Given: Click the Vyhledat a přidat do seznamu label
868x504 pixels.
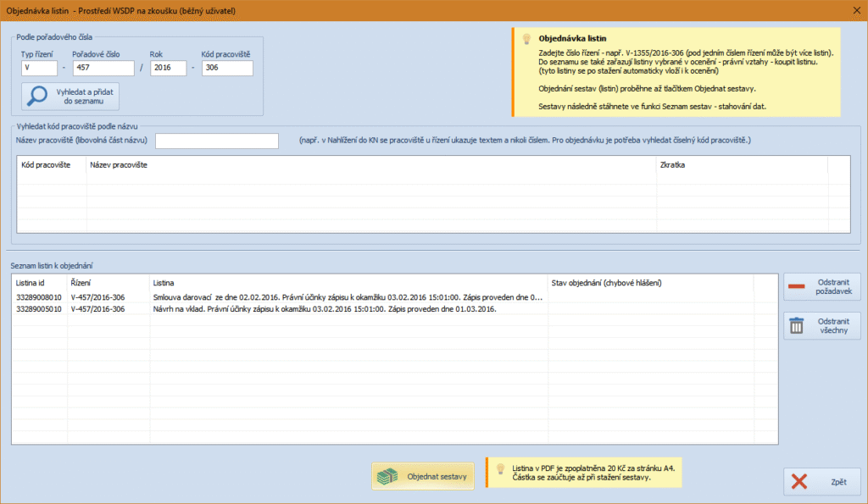Looking at the screenshot, I should [85, 97].
